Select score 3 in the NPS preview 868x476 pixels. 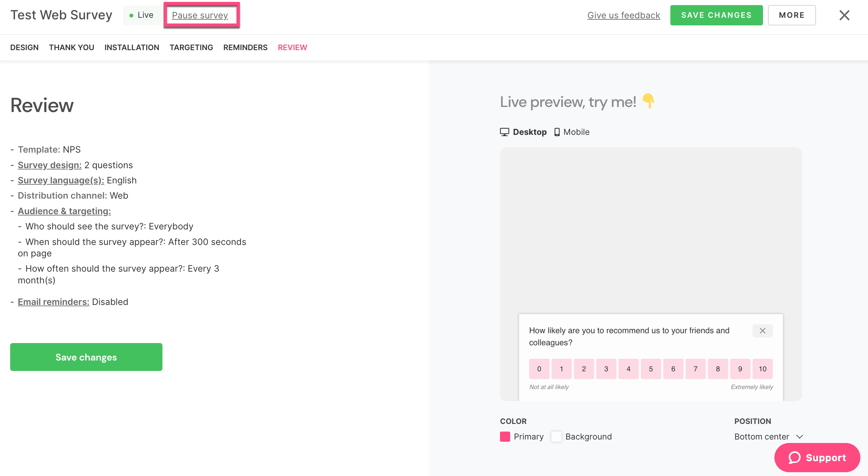[606, 369]
